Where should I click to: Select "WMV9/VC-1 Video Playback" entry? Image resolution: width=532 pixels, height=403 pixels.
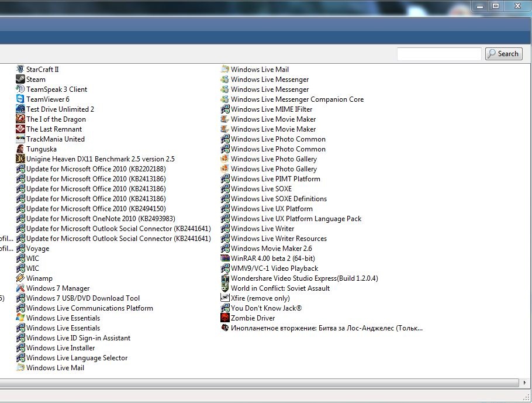click(275, 268)
